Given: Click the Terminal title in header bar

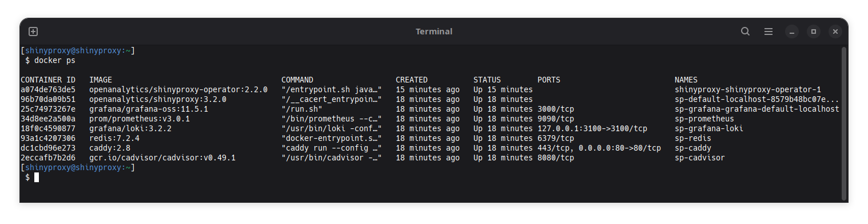Looking at the screenshot, I should [434, 32].
